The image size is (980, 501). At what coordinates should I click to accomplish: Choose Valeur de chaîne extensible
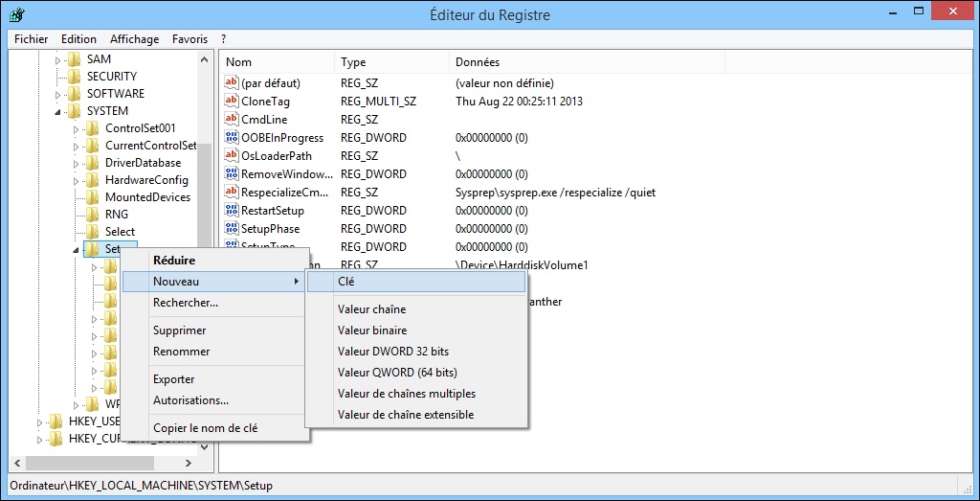click(x=416, y=415)
